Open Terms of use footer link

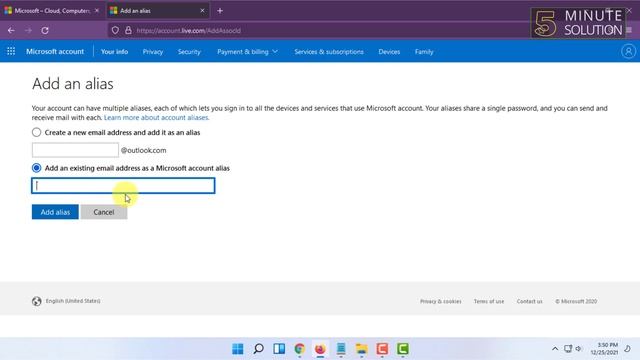489,301
